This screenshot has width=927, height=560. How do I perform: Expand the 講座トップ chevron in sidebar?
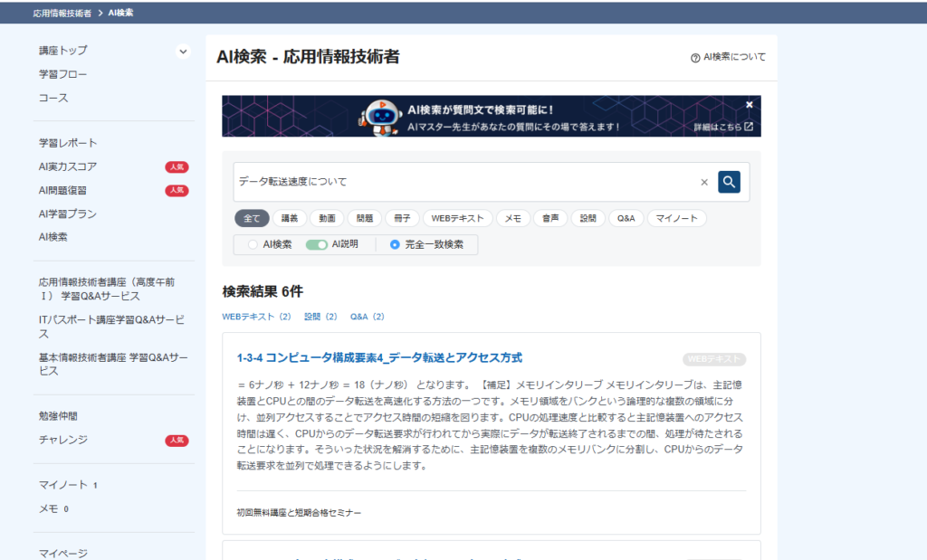[x=183, y=52]
